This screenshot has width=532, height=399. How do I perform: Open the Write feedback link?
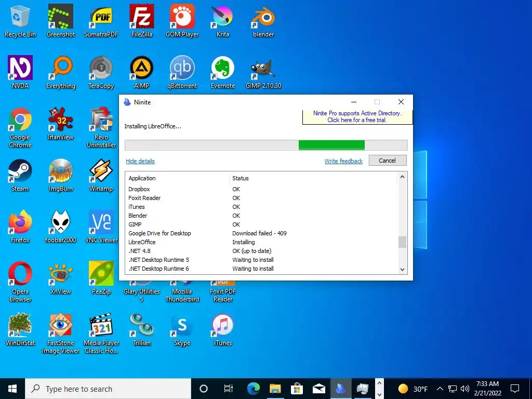[x=343, y=161]
